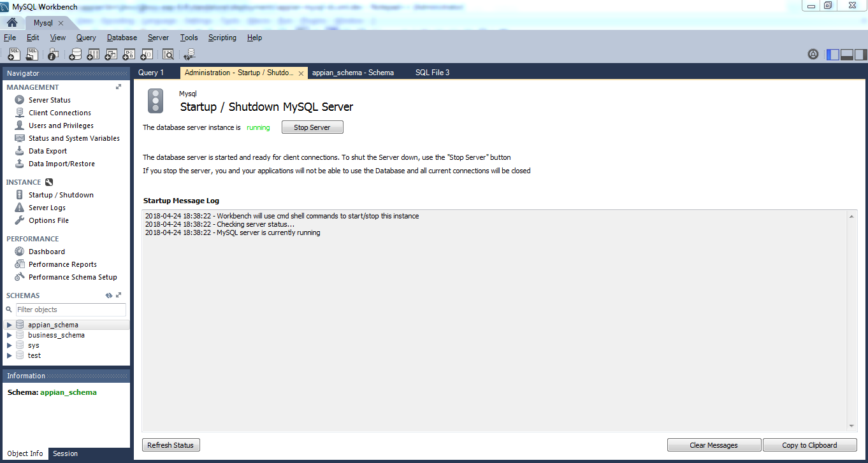The height and width of the screenshot is (463, 868).
Task: Expand the test schema tree node
Action: click(9, 355)
